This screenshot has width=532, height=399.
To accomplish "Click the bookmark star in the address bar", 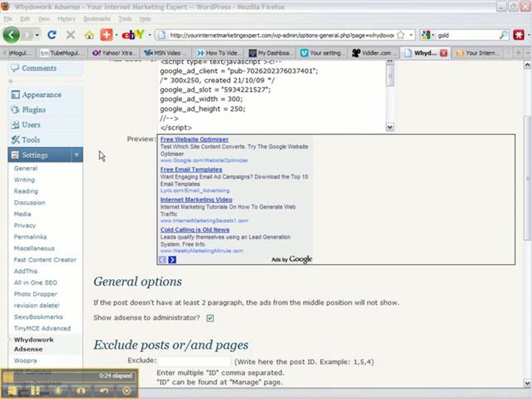I will (x=401, y=35).
